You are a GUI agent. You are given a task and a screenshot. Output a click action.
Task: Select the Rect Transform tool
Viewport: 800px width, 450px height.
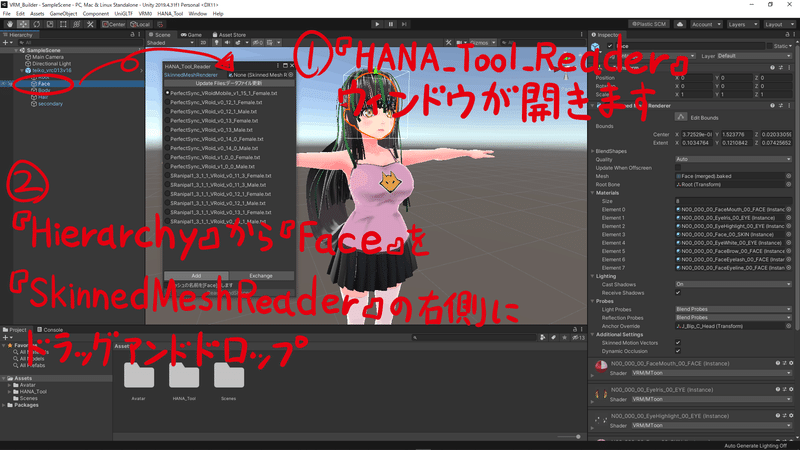[x=63, y=24]
